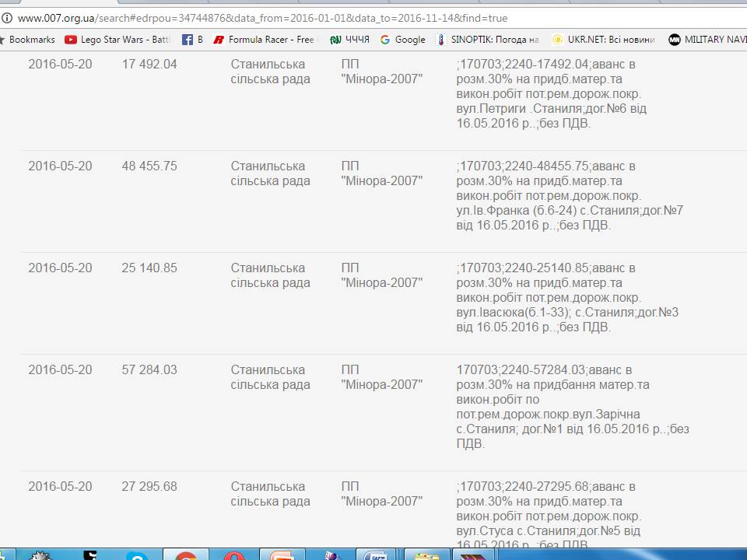Open the UKR.NET news bookmark
The height and width of the screenshot is (560, 747).
(603, 40)
